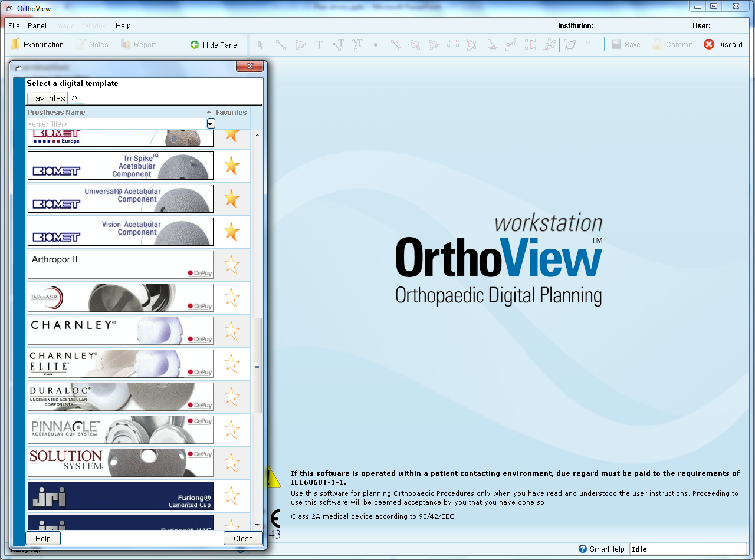
Task: Open the prosthesis filter dropdown arrow
Action: click(x=211, y=124)
